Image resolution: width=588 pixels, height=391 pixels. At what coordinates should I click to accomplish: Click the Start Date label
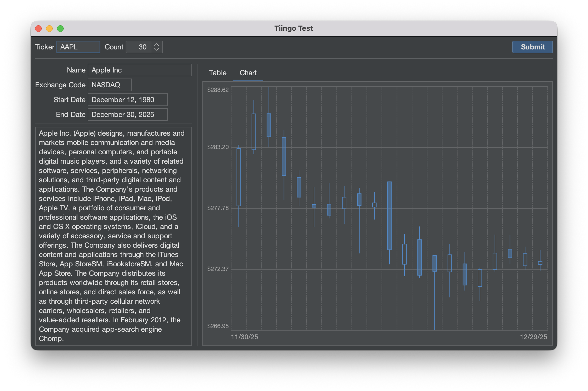pos(69,100)
